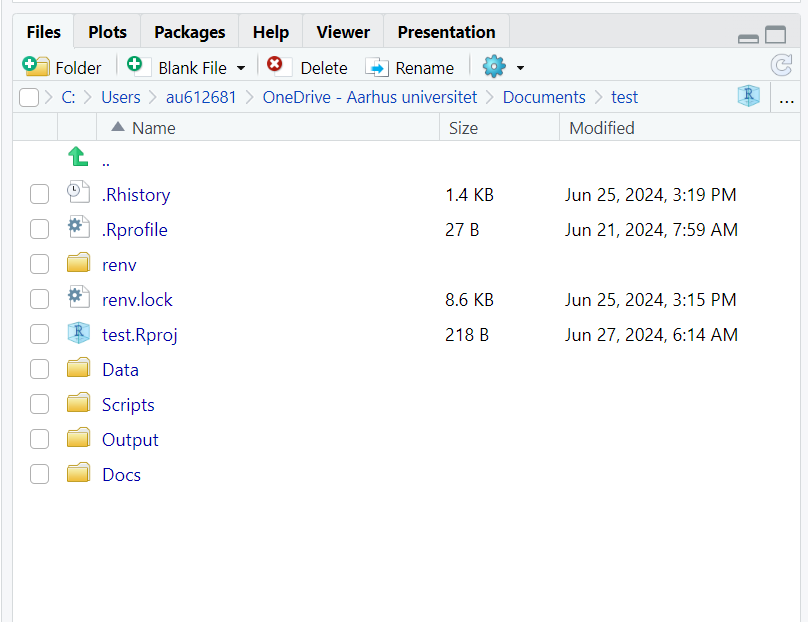Open the Blank File dropdown arrow
This screenshot has width=808, height=622.
[241, 68]
